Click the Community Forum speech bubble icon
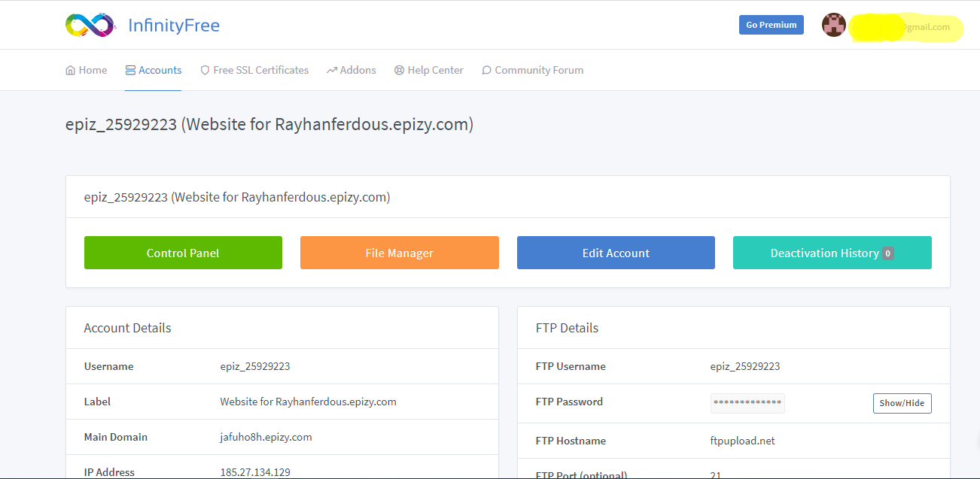Screen dimensions: 980x479 coord(487,70)
